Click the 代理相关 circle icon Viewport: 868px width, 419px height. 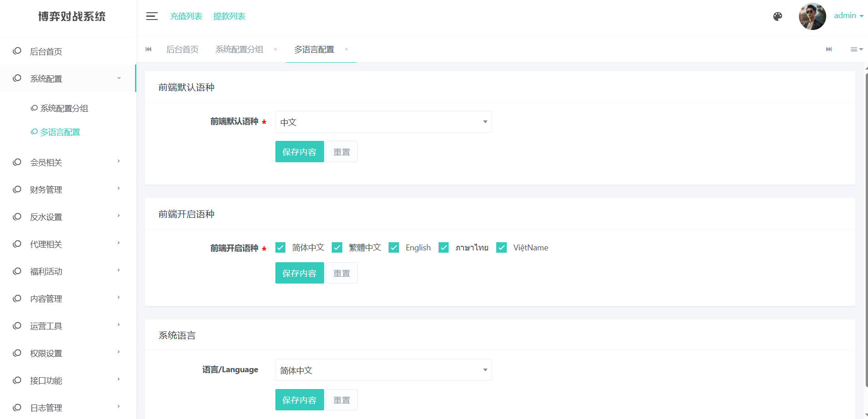pos(17,244)
